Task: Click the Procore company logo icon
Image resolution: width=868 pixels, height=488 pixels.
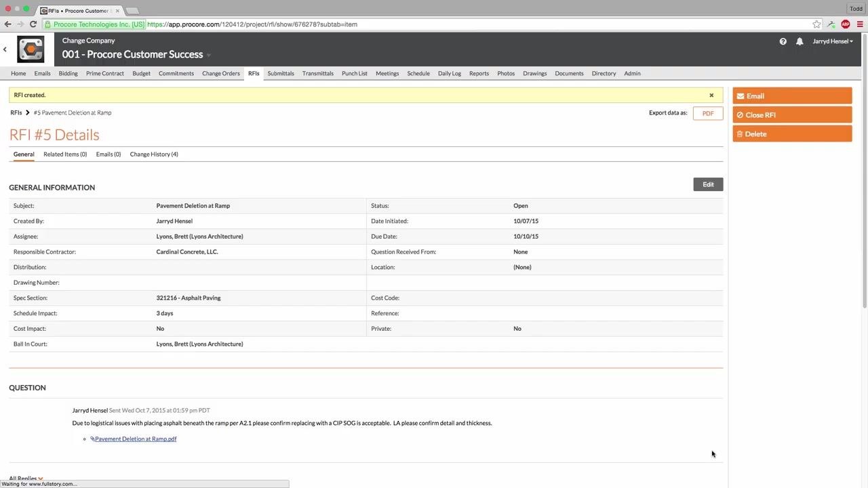Action: tap(31, 49)
